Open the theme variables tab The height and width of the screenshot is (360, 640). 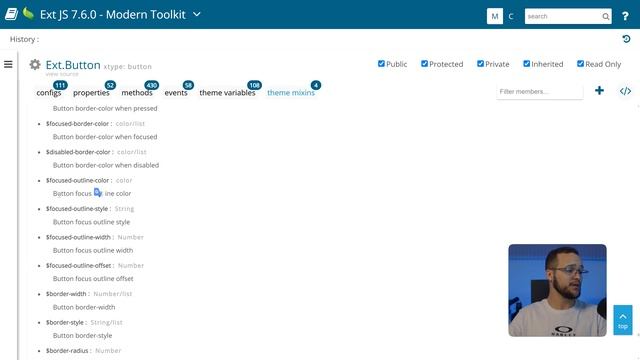(227, 93)
